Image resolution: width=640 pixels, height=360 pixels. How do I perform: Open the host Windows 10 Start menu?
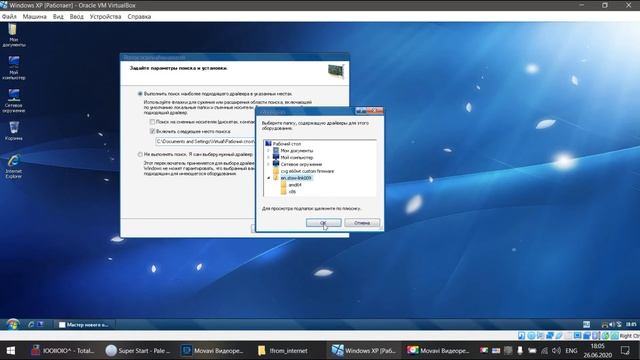tap(11, 351)
